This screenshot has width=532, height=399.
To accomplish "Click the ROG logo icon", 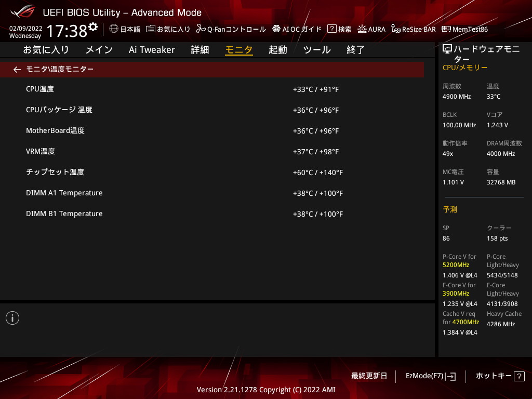I will [22, 11].
